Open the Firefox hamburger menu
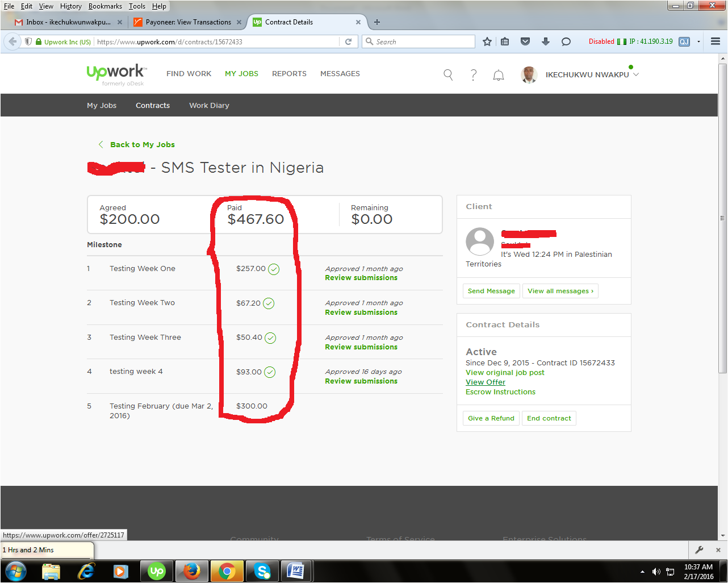Viewport: 728px width, 583px height. [716, 41]
